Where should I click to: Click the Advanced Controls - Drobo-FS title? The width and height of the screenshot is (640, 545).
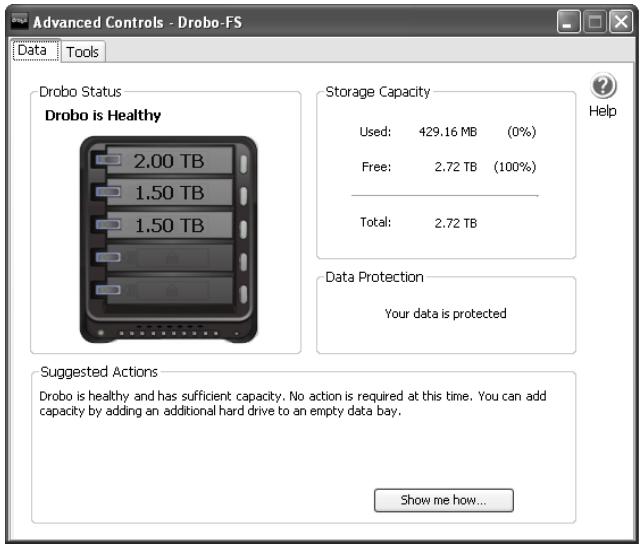[138, 22]
